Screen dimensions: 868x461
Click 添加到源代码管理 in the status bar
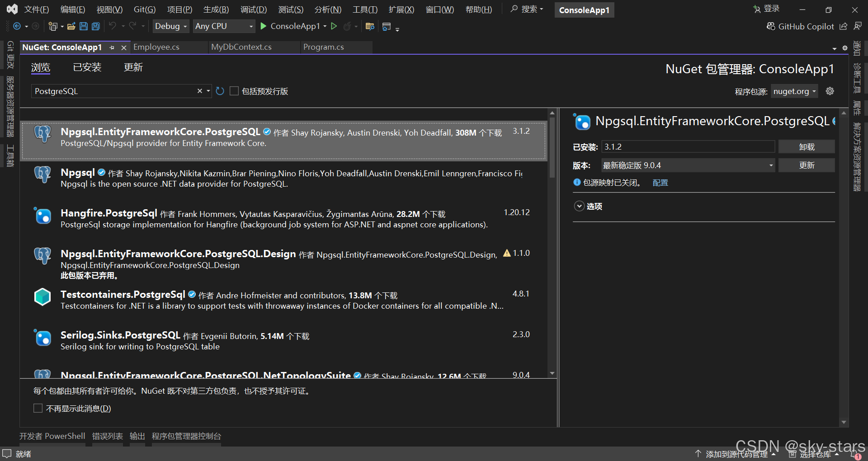(x=736, y=454)
